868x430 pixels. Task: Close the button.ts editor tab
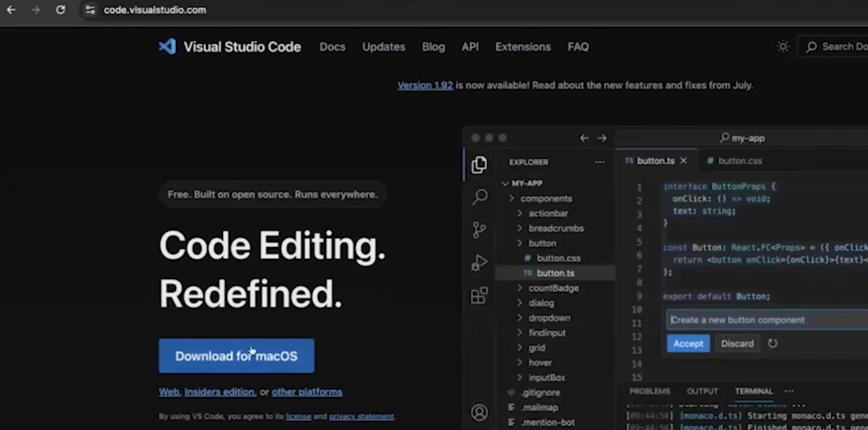pyautogui.click(x=684, y=161)
